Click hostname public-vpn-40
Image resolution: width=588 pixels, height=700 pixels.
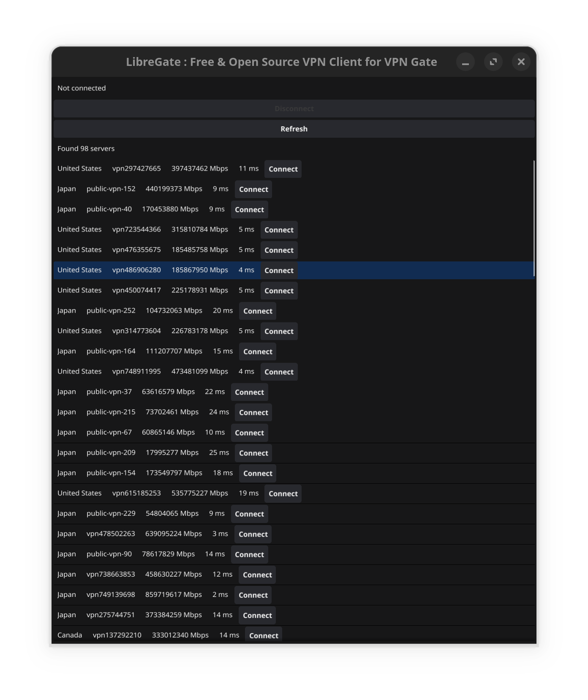(x=109, y=209)
